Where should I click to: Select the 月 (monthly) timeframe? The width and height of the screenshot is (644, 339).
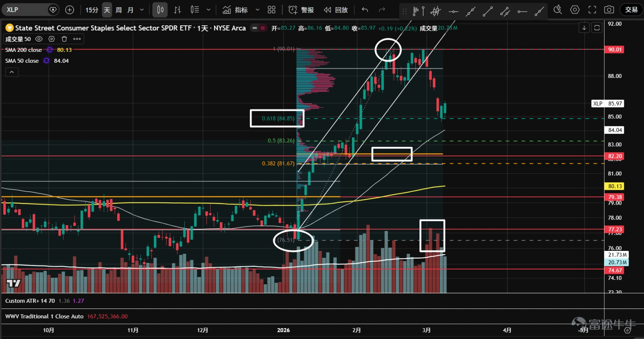tap(130, 10)
